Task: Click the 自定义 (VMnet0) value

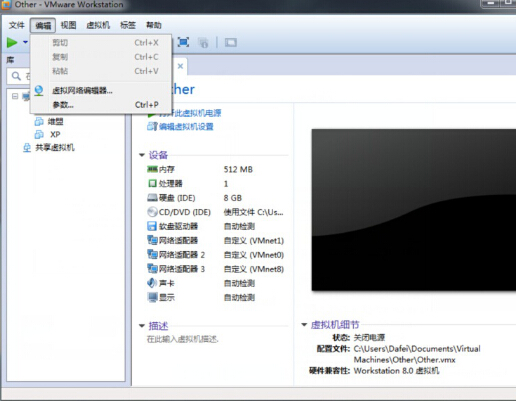Action: (x=254, y=255)
